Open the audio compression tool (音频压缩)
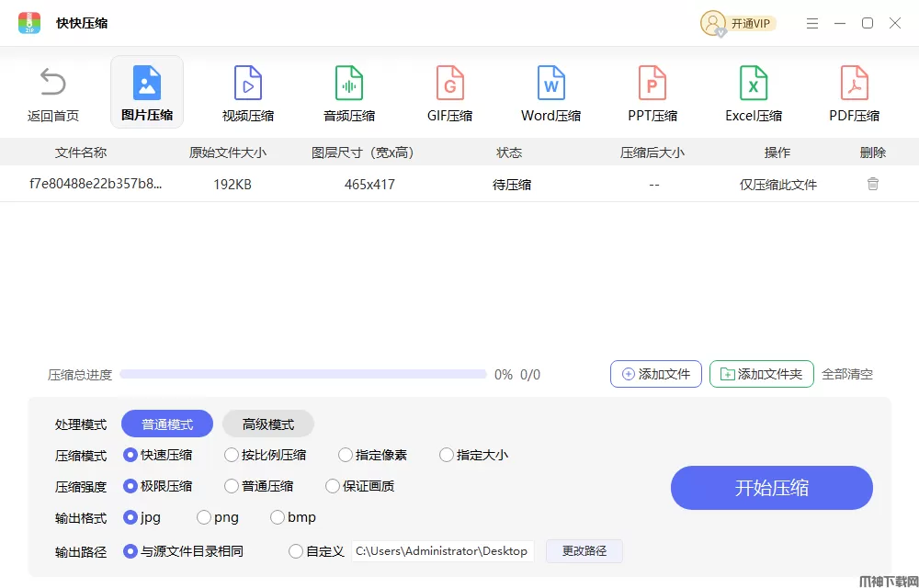The image size is (919, 588). [348, 93]
